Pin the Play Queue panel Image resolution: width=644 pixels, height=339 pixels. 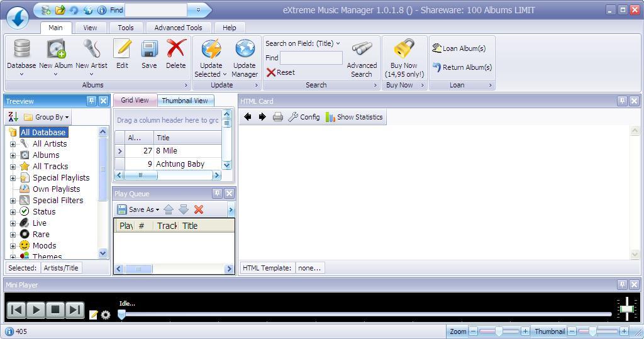pos(217,194)
